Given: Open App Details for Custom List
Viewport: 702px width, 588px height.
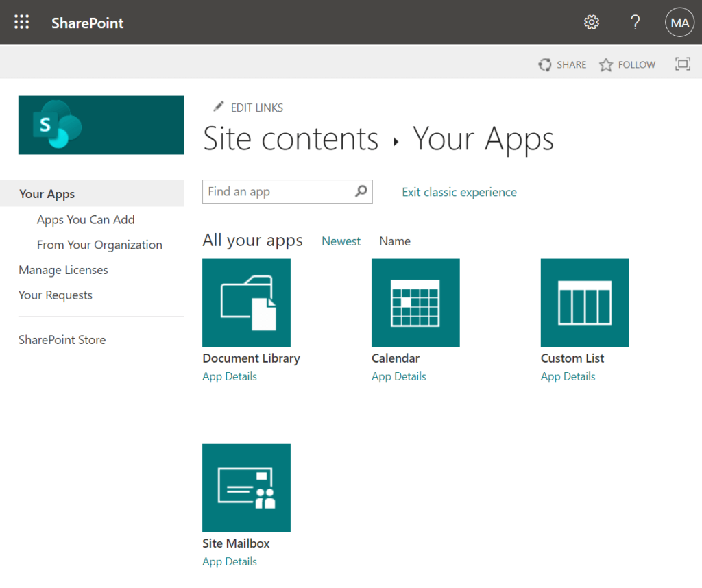Looking at the screenshot, I should coord(568,377).
